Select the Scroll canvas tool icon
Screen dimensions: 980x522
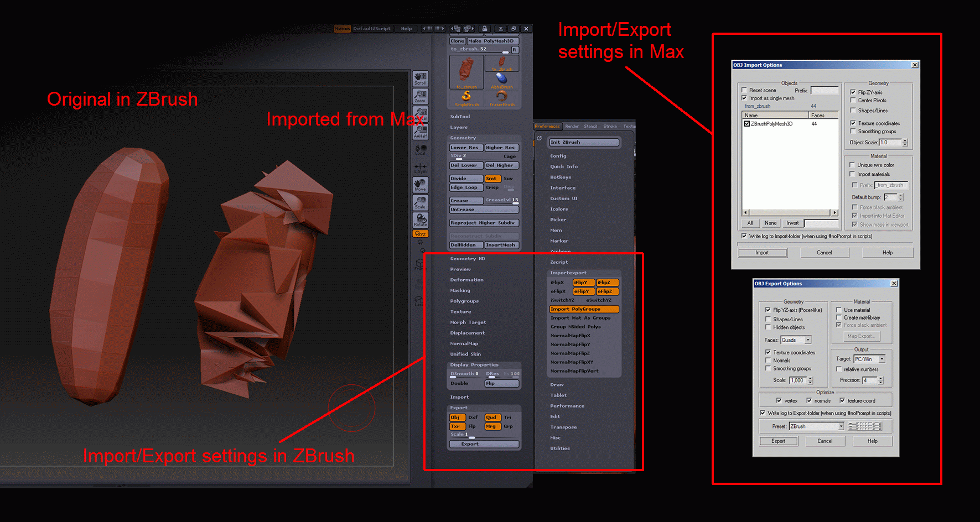point(420,79)
